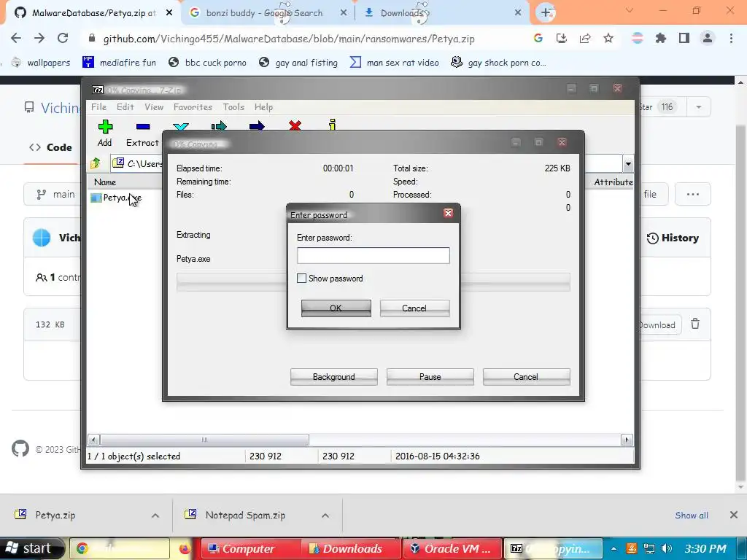The image size is (747, 560).
Task: Open the 7-Zip View menu
Action: [154, 107]
